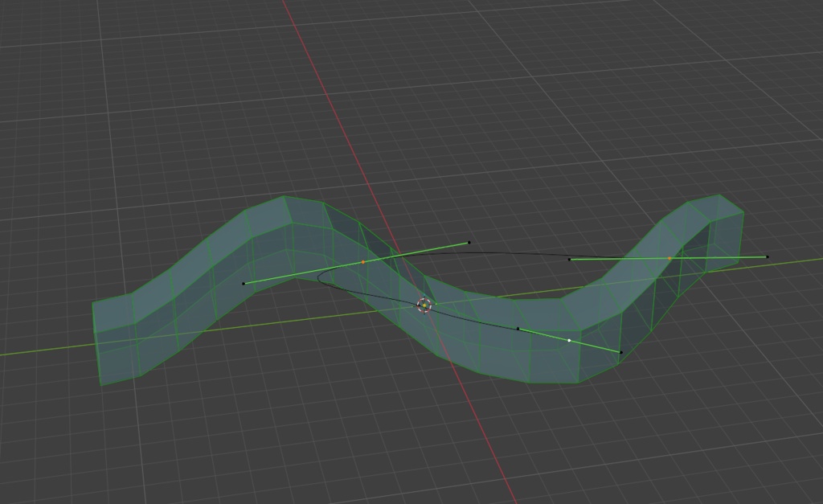Click the far-right black handle endpoint
The width and height of the screenshot is (823, 504).
pos(768,257)
